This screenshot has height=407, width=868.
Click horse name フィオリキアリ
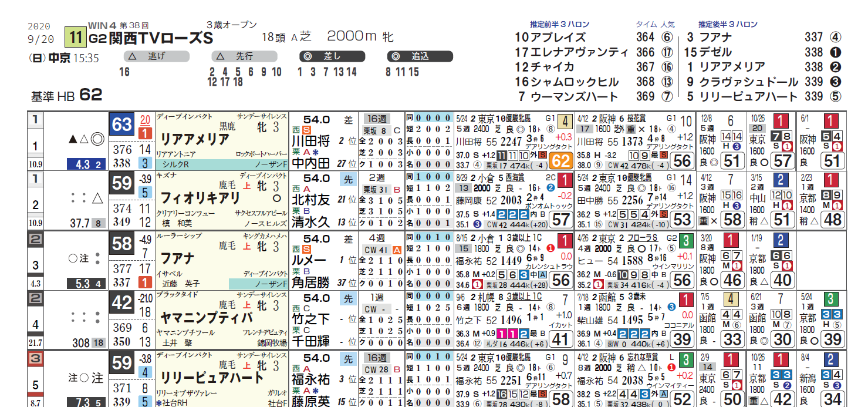point(200,199)
